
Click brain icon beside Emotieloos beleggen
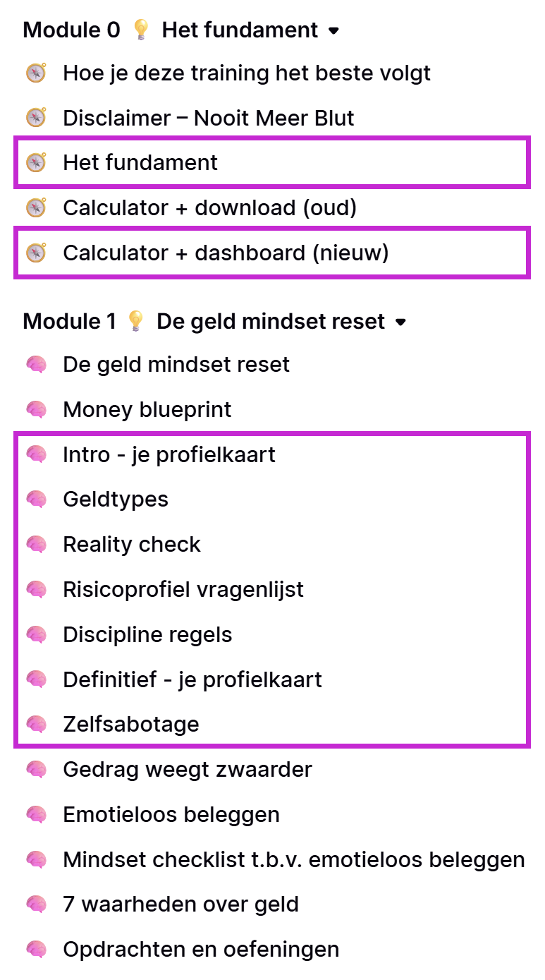pos(36,815)
